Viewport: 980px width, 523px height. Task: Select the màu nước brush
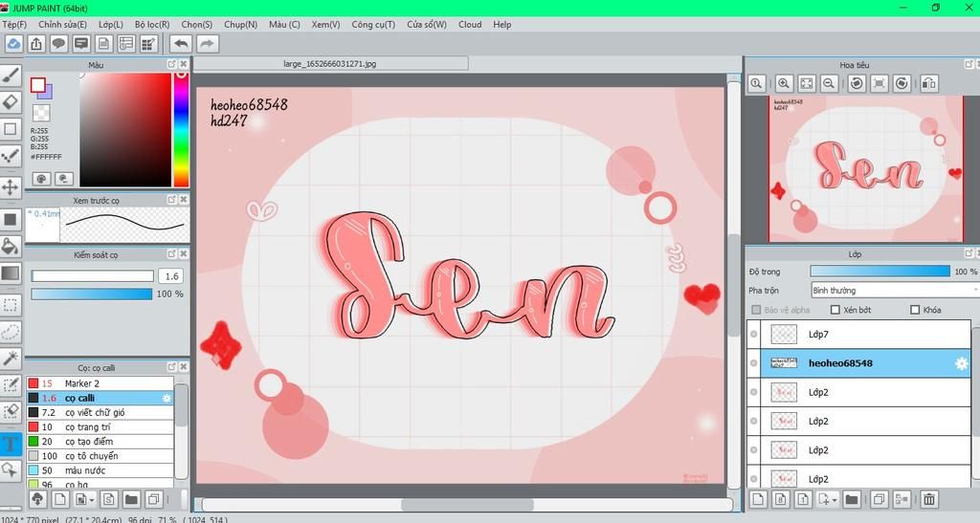[86, 470]
